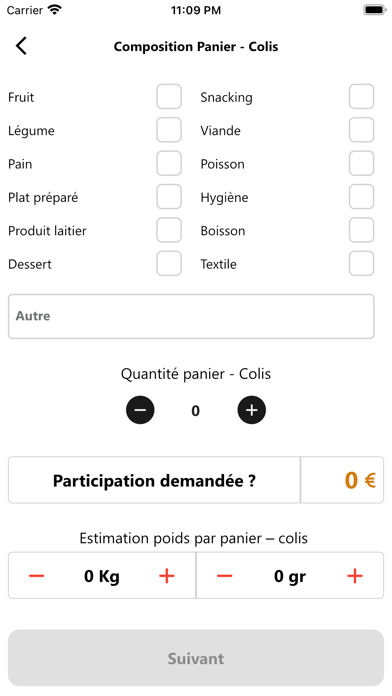Image resolution: width=392 pixels, height=696 pixels.
Task: Check the Hygiène checkbox
Action: [x=361, y=197]
